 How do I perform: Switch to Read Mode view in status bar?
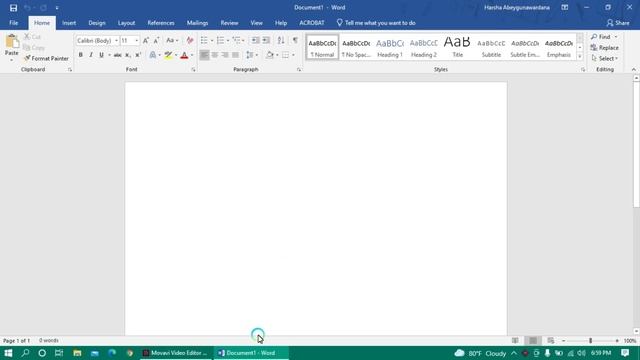(x=515, y=340)
